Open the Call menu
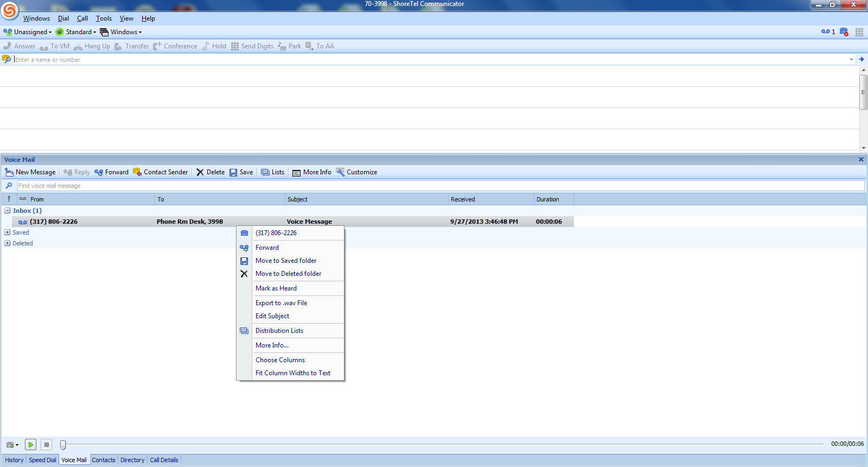Viewport: 868px width, 467px height. (82, 18)
